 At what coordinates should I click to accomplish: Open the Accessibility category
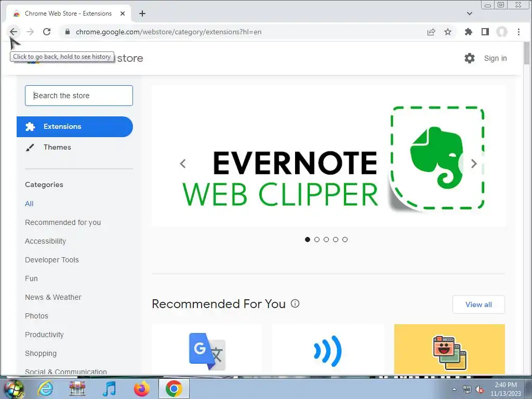pyautogui.click(x=46, y=241)
